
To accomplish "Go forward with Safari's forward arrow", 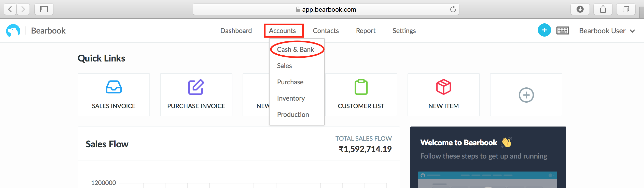I will point(23,9).
